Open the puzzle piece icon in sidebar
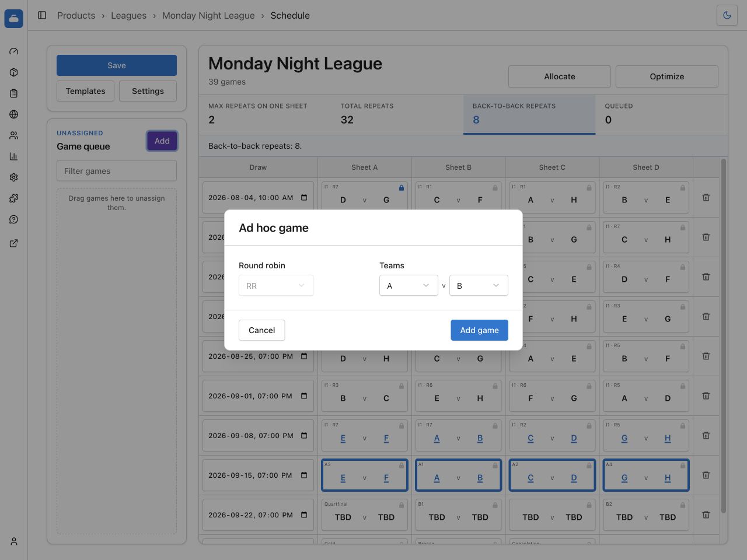Image resolution: width=747 pixels, height=560 pixels. 14,198
